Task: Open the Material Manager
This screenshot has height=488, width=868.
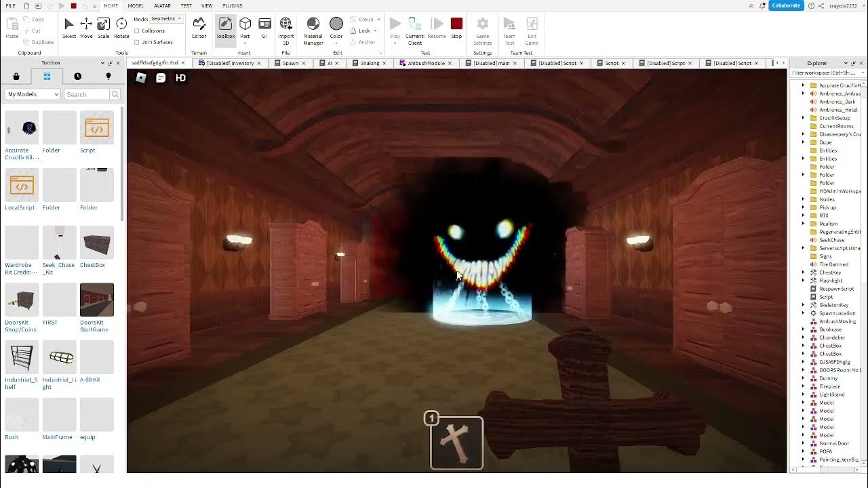Action: [313, 31]
